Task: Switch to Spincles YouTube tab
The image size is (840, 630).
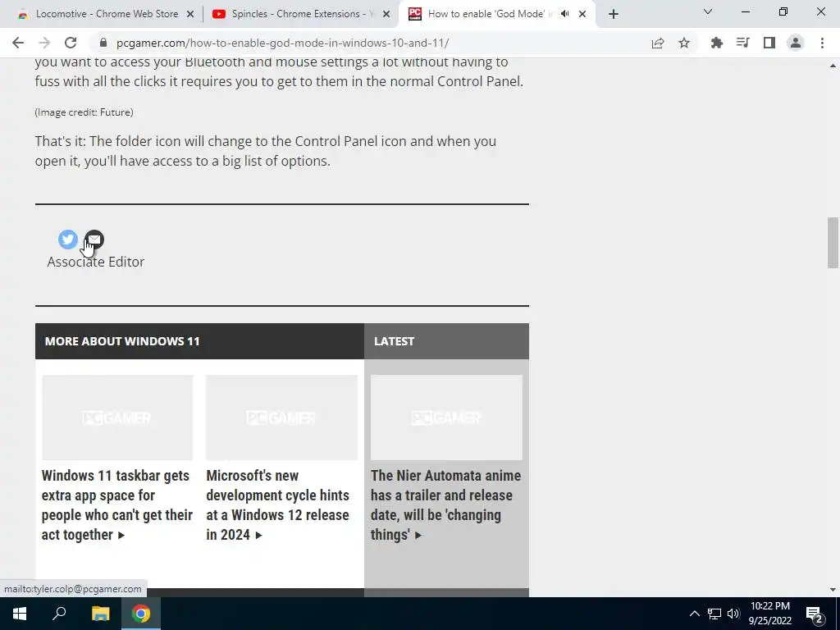Action: pyautogui.click(x=302, y=14)
